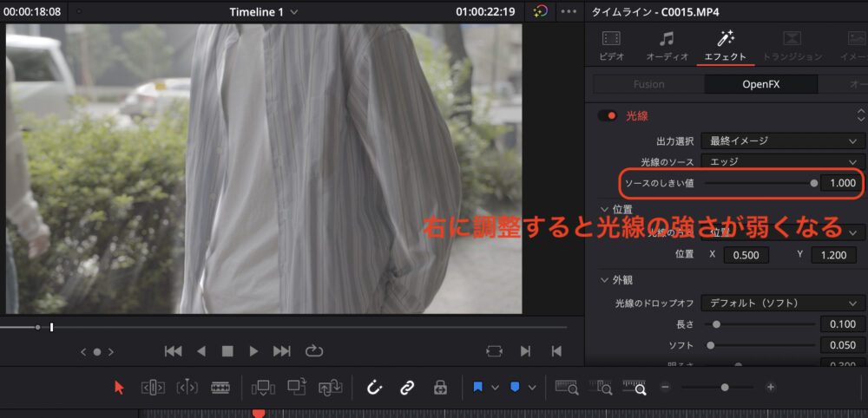The image size is (868, 418).
Task: Open the 光線のソース dropdown set to エッジ
Action: tap(782, 161)
